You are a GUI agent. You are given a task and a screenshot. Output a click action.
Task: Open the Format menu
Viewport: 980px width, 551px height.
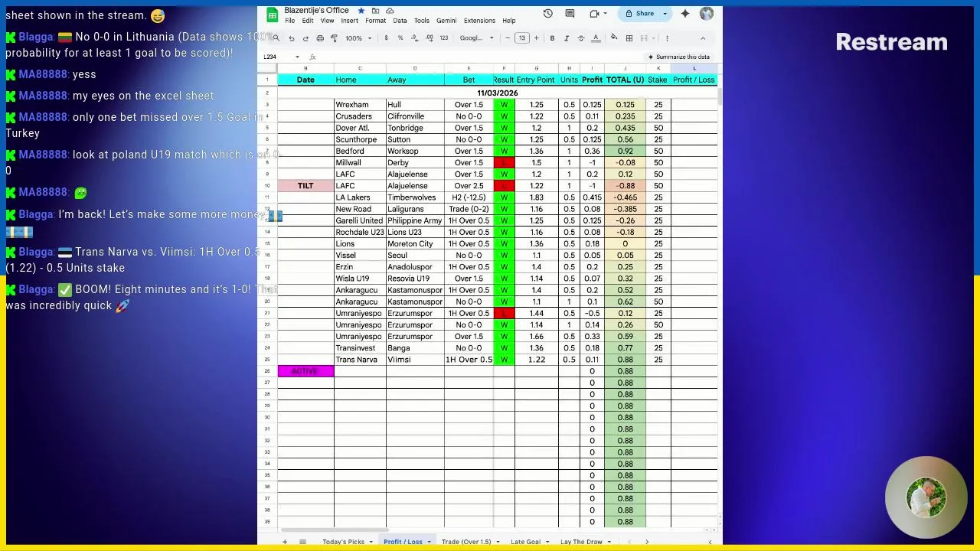coord(375,21)
